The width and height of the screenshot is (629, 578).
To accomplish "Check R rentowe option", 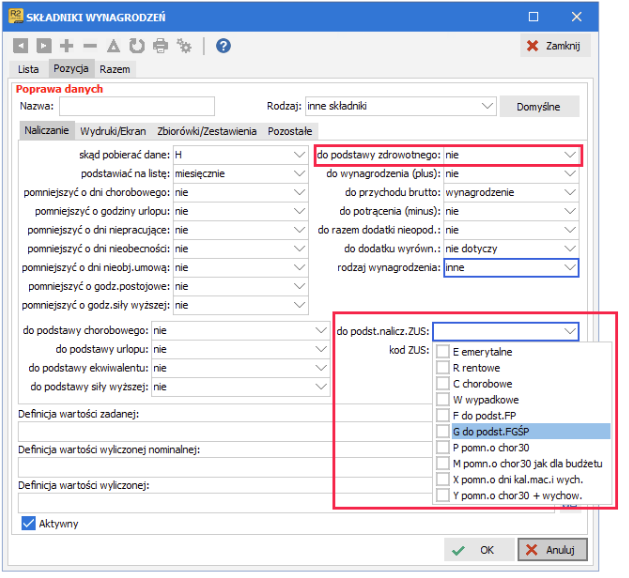I will click(443, 367).
